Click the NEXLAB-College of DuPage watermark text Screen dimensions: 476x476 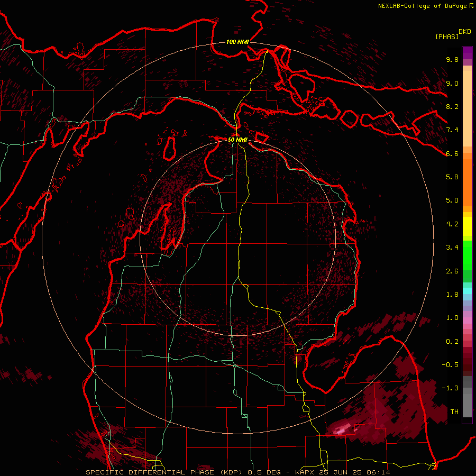tap(422, 6)
